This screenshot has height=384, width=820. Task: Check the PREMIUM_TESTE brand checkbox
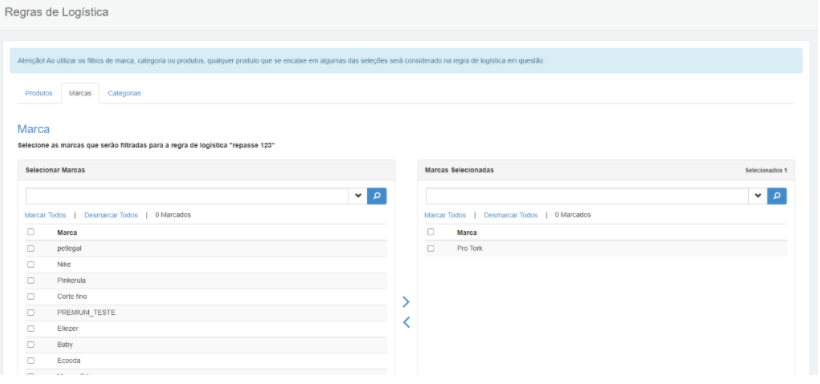coord(31,312)
